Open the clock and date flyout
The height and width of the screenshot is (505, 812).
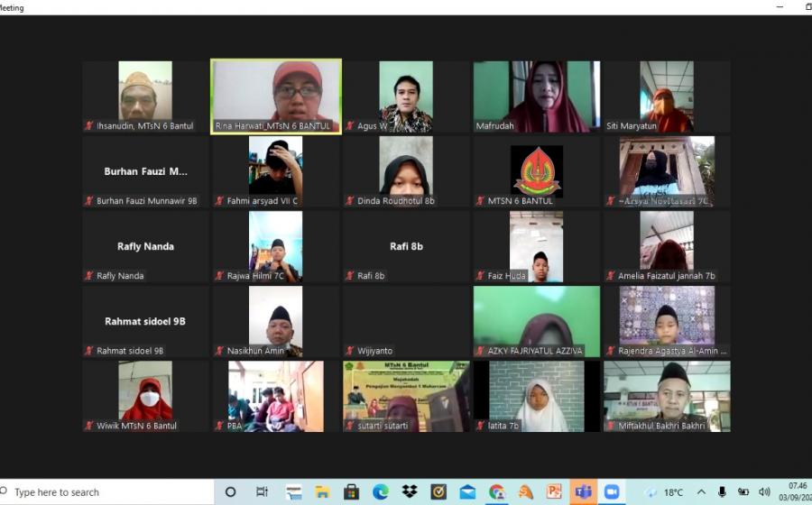pos(798,491)
